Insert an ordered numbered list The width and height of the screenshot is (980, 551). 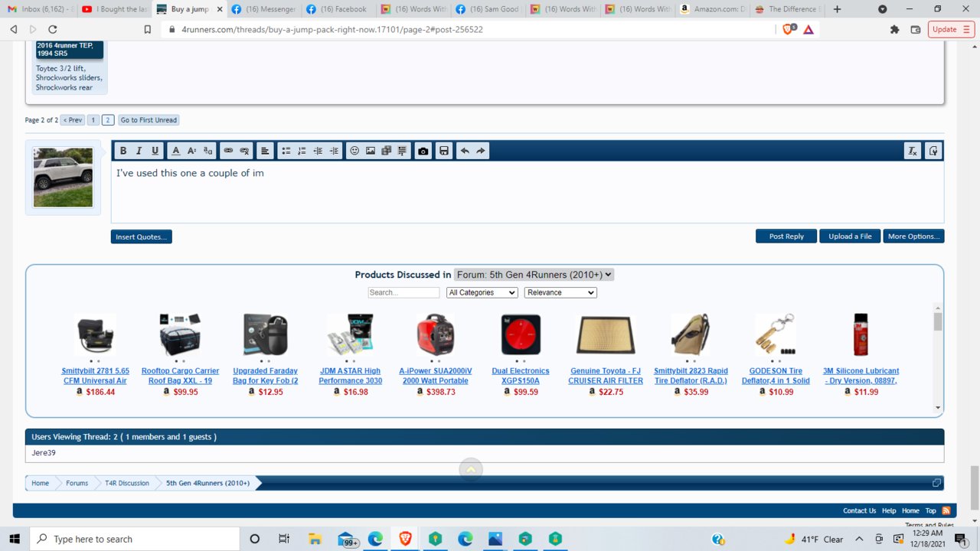[x=302, y=151]
